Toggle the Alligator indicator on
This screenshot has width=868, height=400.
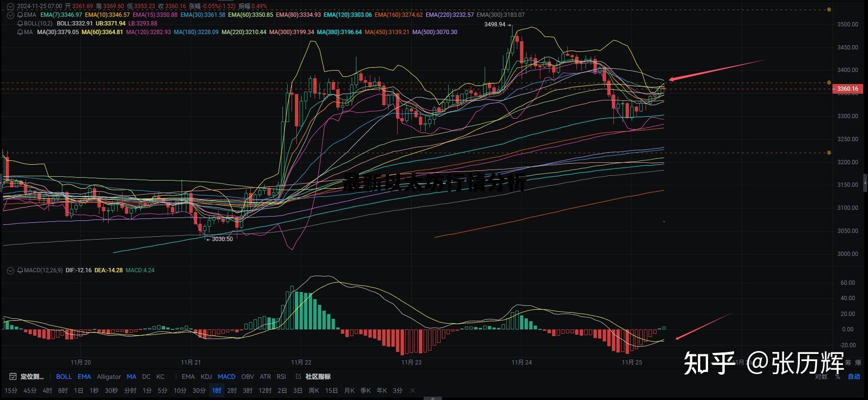point(109,376)
